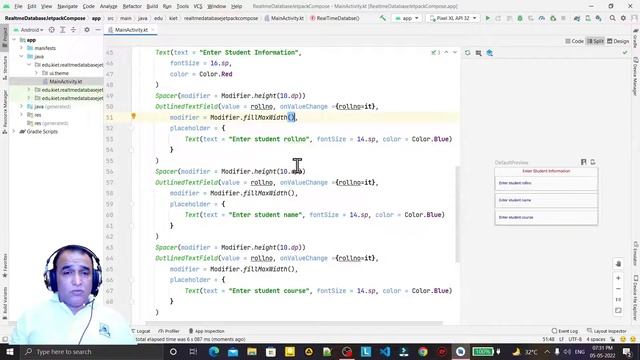The width and height of the screenshot is (640, 360).
Task: Zoom in on preview with plus icon
Action: [618, 278]
